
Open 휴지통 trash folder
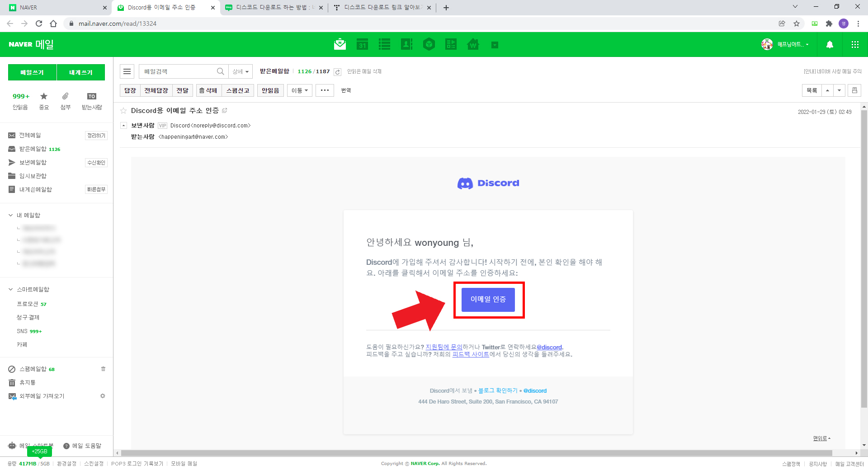click(27, 382)
